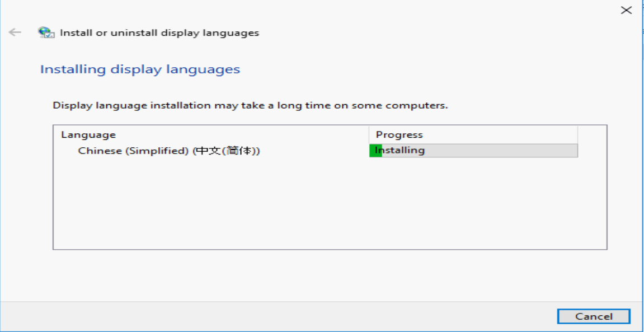Close the install languages window

pos(626,11)
